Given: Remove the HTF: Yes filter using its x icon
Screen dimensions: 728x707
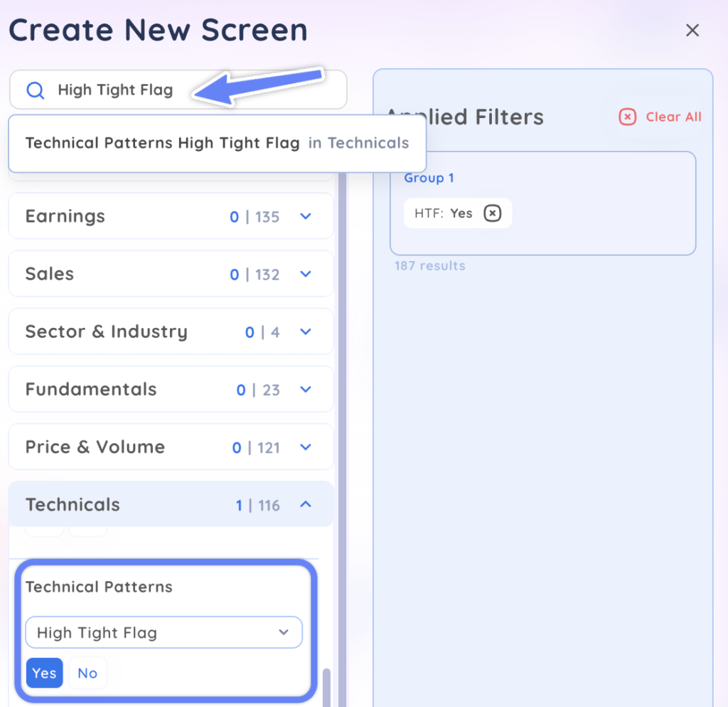Looking at the screenshot, I should (x=491, y=213).
